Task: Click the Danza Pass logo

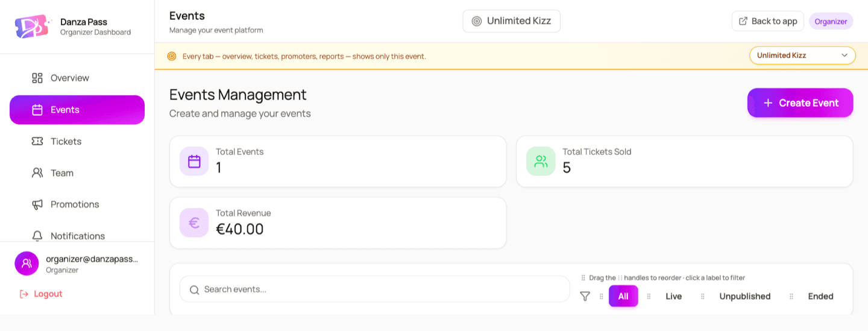Action: click(33, 27)
